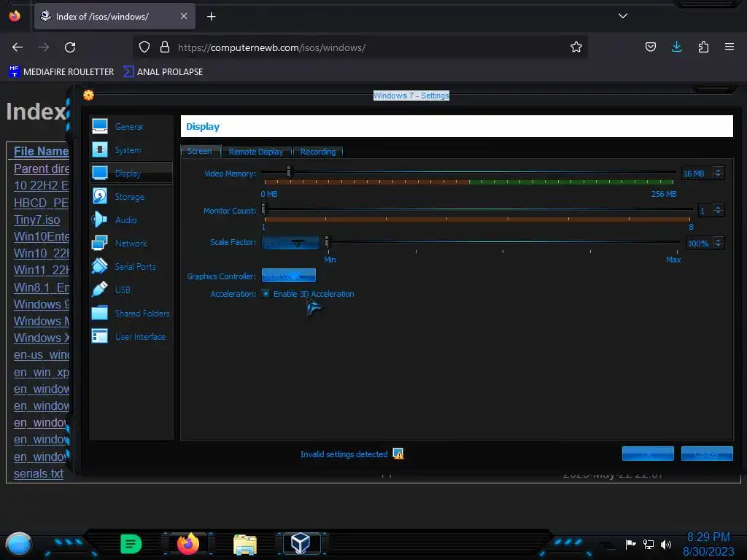The image size is (747, 560).
Task: Switch to Remote Display tab
Action: 256,152
